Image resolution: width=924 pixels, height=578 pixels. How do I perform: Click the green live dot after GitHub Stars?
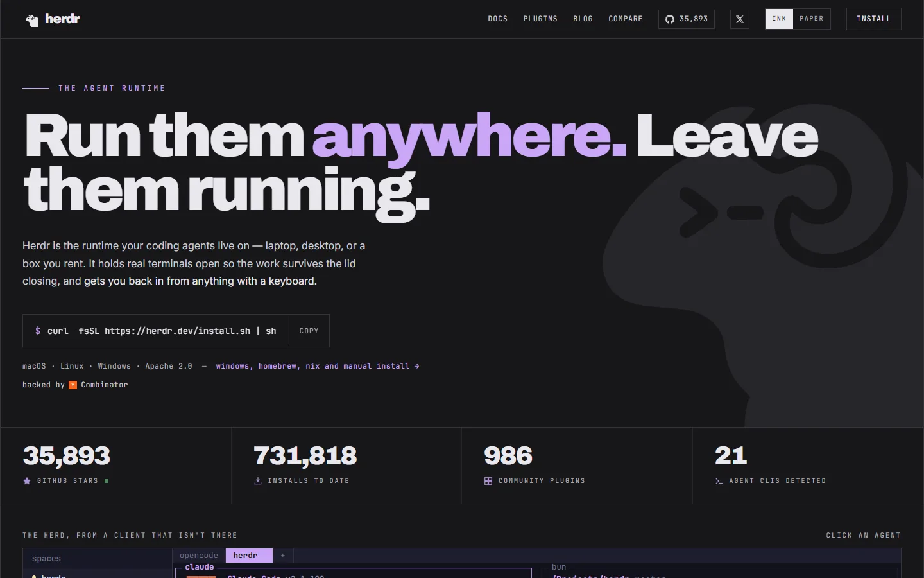click(107, 481)
